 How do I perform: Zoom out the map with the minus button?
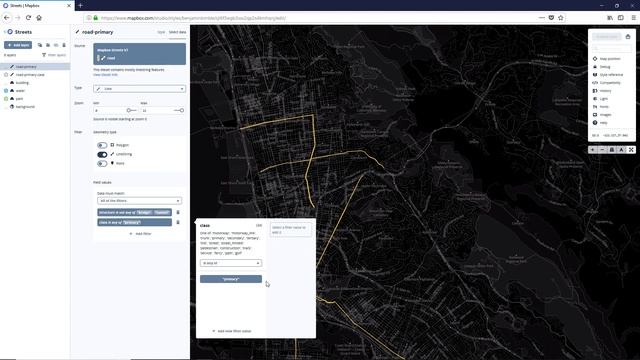[602, 150]
